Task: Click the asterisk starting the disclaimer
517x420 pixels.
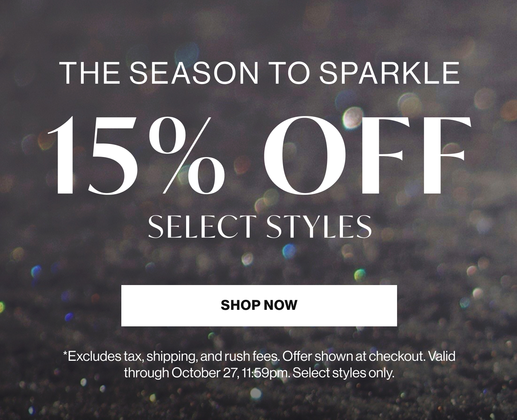Action: [65, 355]
